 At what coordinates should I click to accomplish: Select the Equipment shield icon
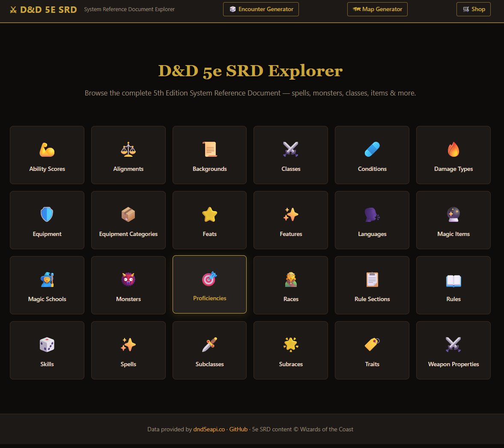point(47,215)
